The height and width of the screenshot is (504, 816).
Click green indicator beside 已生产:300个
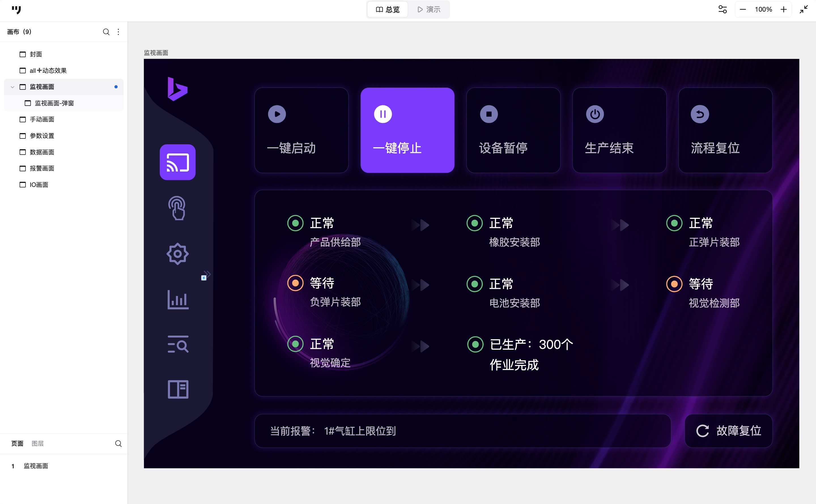[475, 344]
